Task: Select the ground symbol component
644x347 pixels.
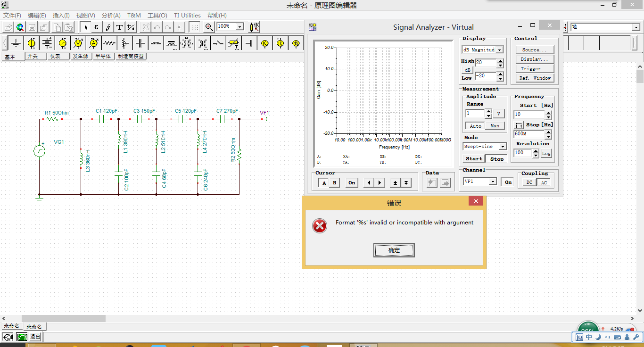Action: 16,43
